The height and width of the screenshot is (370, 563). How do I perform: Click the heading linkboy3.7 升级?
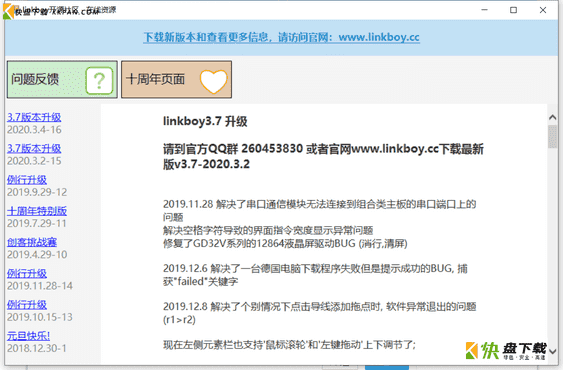click(205, 121)
